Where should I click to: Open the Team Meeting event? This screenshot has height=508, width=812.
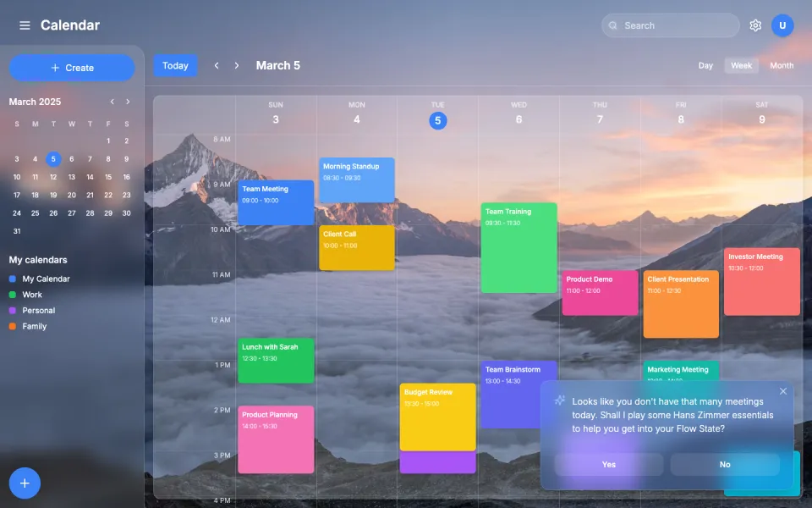tap(276, 202)
